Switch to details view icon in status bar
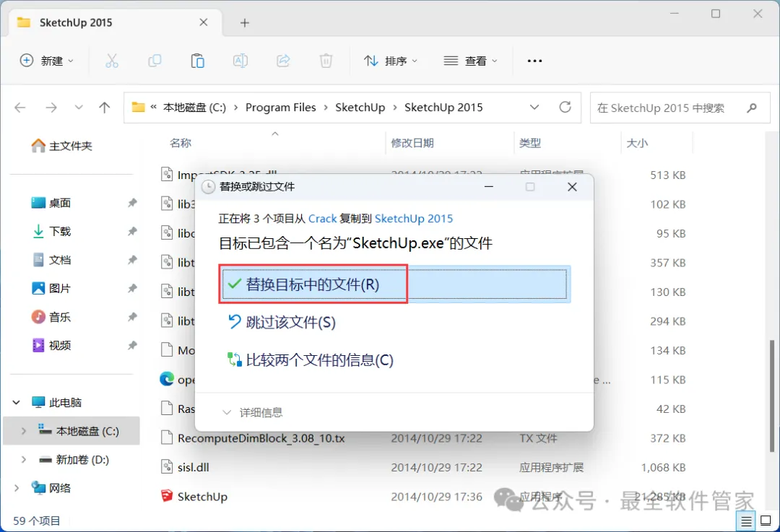780x532 pixels. 746,521
